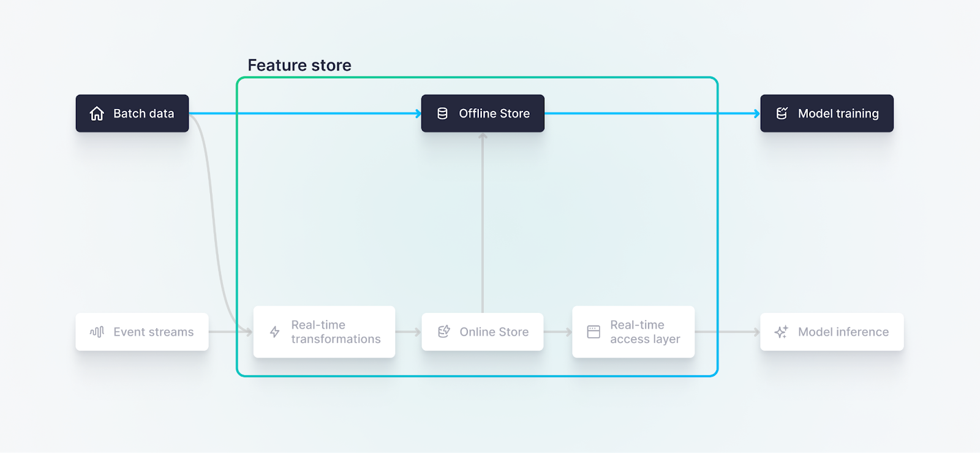This screenshot has width=980, height=453.
Task: Click the Online Store database icon
Action: [444, 332]
